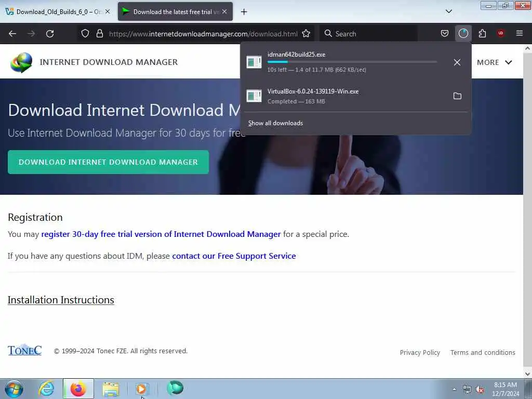Toggle the downloads progress toolbar icon
Viewport: 532px width, 399px height.
tap(463, 34)
